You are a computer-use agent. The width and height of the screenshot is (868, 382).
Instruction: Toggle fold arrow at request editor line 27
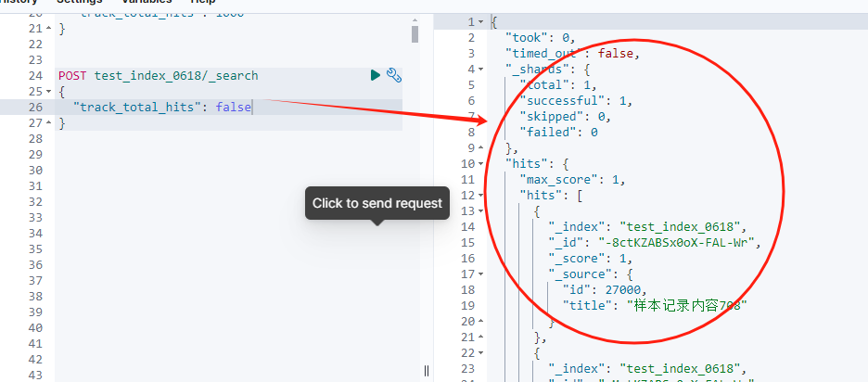pos(49,123)
